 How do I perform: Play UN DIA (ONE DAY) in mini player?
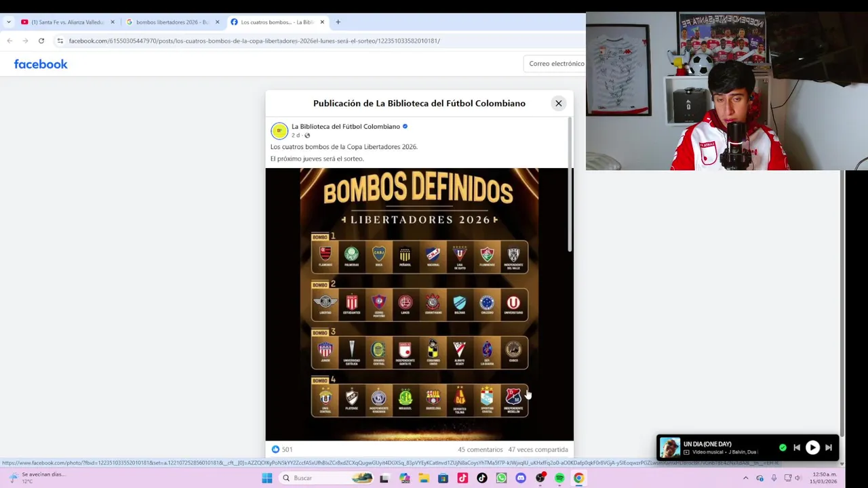tap(812, 448)
